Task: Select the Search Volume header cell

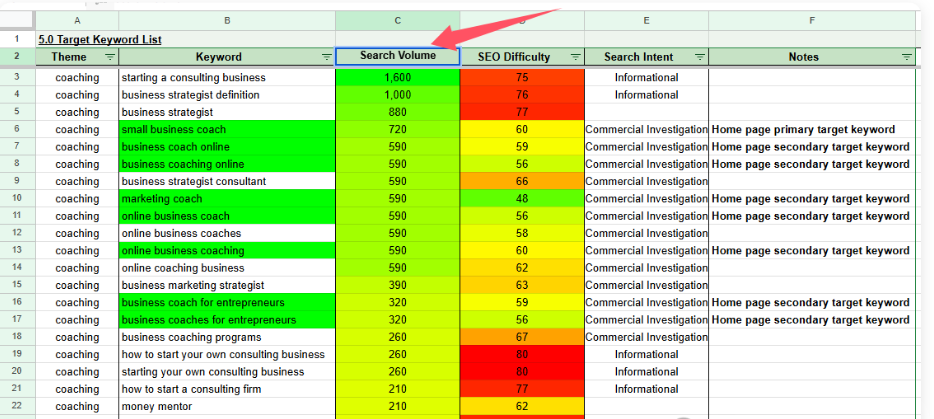Action: click(397, 56)
